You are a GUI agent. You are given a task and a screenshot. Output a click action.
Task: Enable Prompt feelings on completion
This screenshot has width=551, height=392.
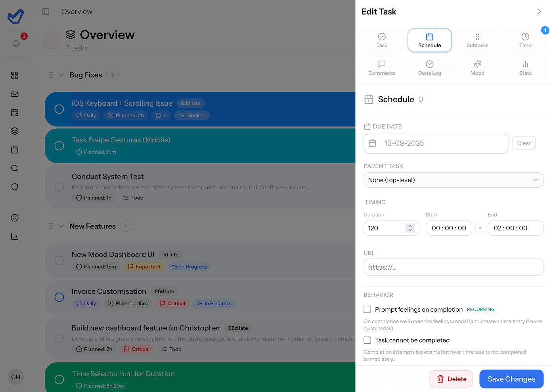pos(367,309)
